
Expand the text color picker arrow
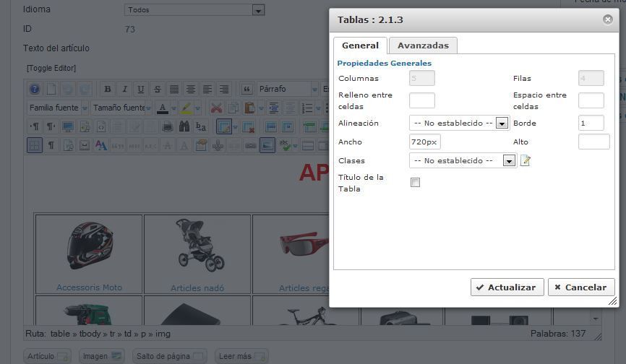pos(173,108)
